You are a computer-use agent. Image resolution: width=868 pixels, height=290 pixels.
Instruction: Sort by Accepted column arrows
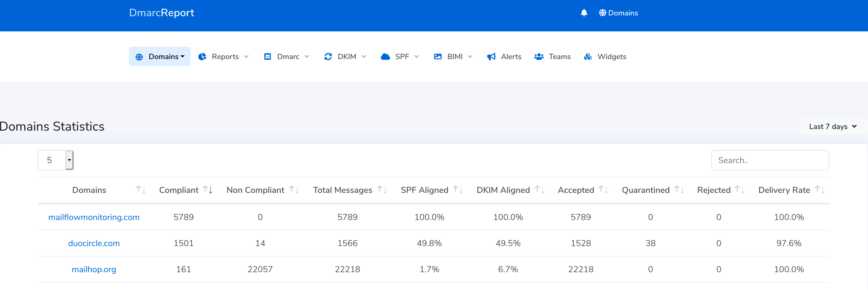tap(603, 190)
